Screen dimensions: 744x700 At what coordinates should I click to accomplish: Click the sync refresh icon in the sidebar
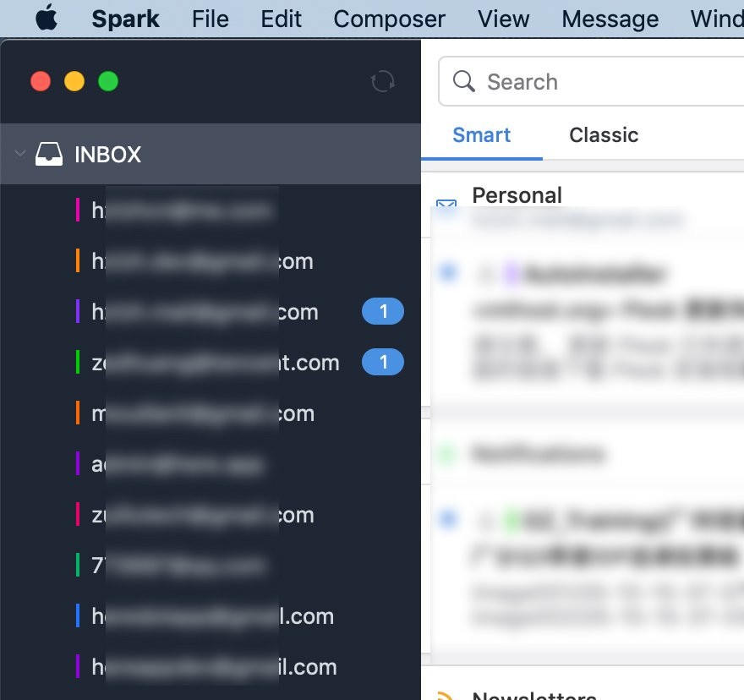point(383,82)
